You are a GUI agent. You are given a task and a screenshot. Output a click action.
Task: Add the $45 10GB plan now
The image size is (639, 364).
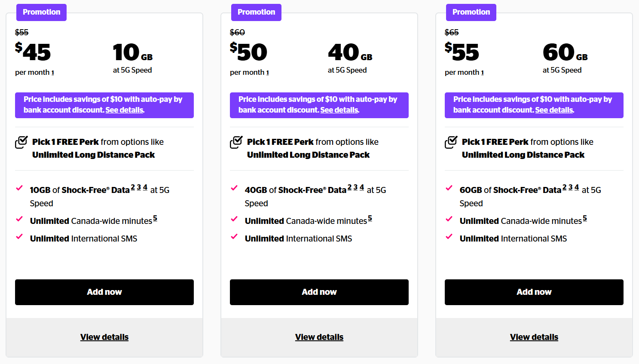coord(104,292)
